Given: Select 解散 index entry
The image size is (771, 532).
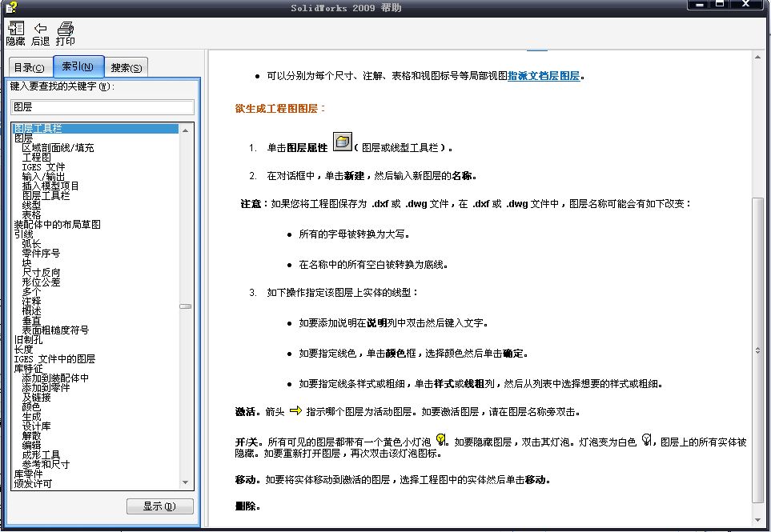Looking at the screenshot, I should coord(31,436).
